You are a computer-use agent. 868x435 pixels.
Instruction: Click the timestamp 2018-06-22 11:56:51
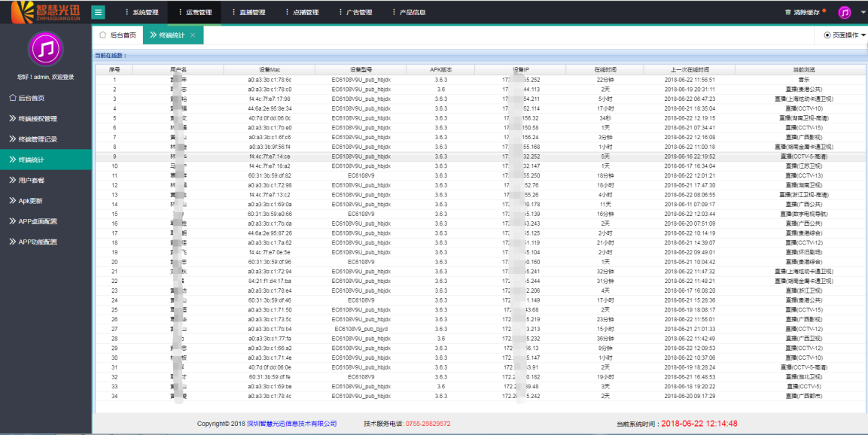[x=689, y=80]
